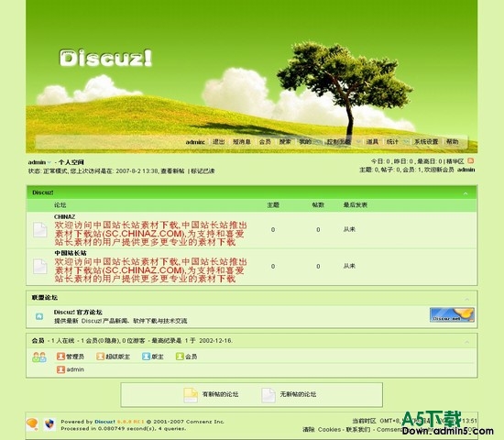Open the 精华区 link
This screenshot has width=504, height=440.
point(455,161)
